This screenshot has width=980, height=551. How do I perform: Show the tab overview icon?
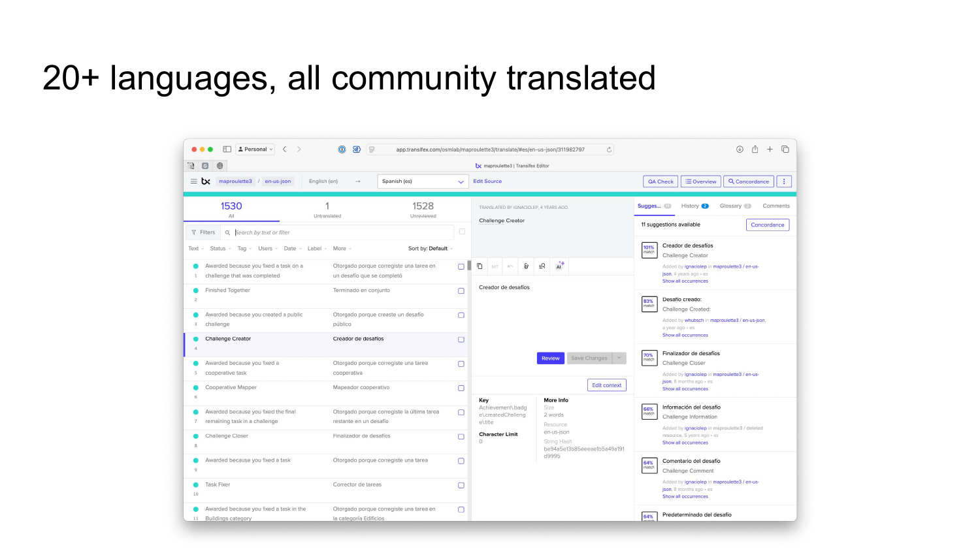785,150
